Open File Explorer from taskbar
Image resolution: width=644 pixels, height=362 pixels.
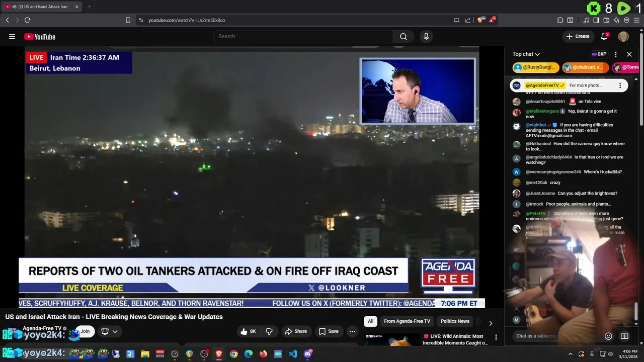(145, 354)
